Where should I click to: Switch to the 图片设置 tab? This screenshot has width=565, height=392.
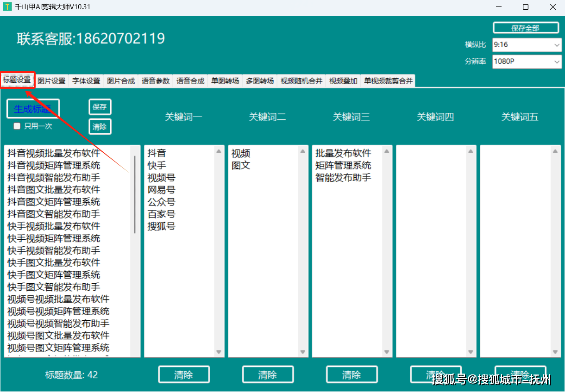click(x=51, y=80)
